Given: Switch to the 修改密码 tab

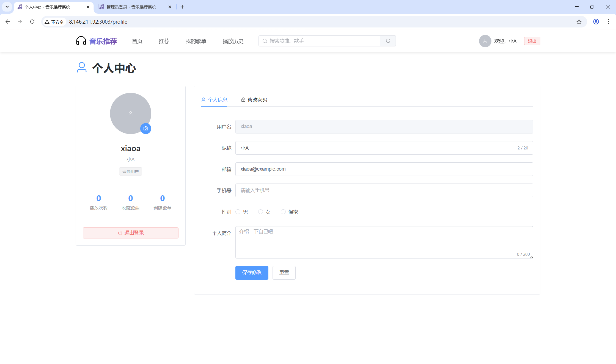Looking at the screenshot, I should pos(254,100).
